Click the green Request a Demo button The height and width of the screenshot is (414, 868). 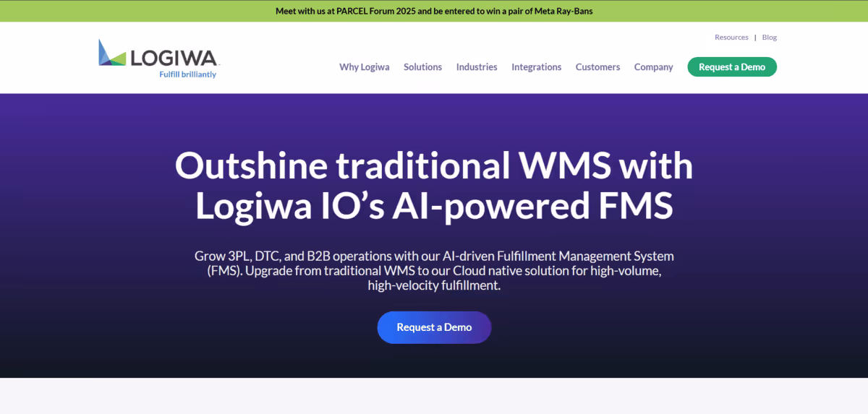732,67
